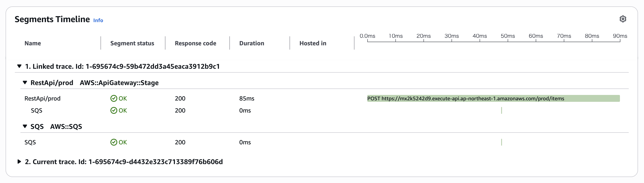Click the Hosted in column header
Viewport: 644px width, 183px height.
tap(313, 43)
